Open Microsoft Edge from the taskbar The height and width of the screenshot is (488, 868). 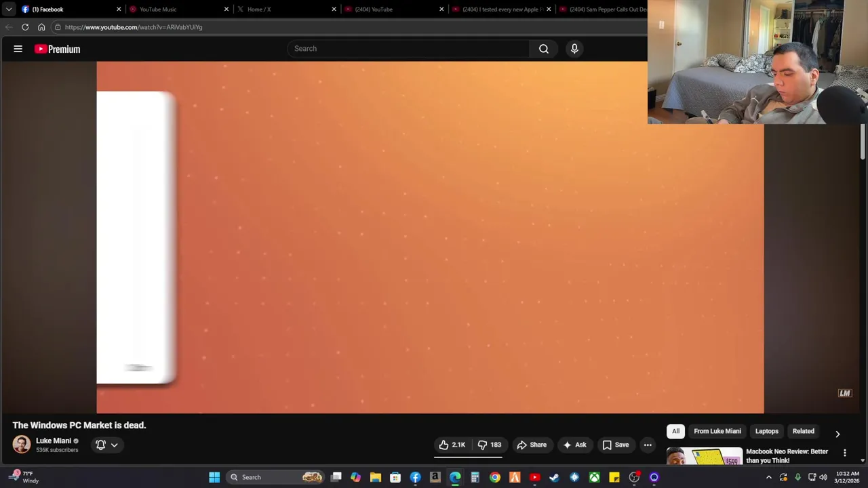[455, 477]
